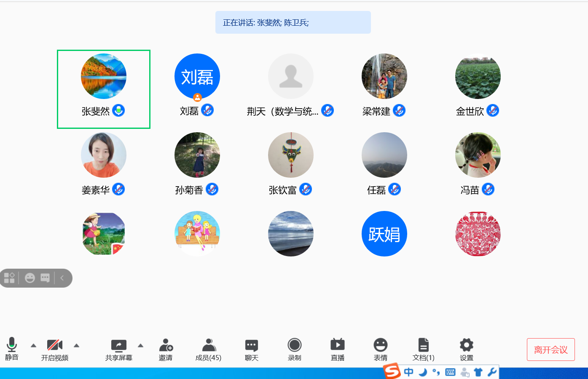This screenshot has height=379, width=588.
Task: Open the Members (成员) list
Action: 209,345
